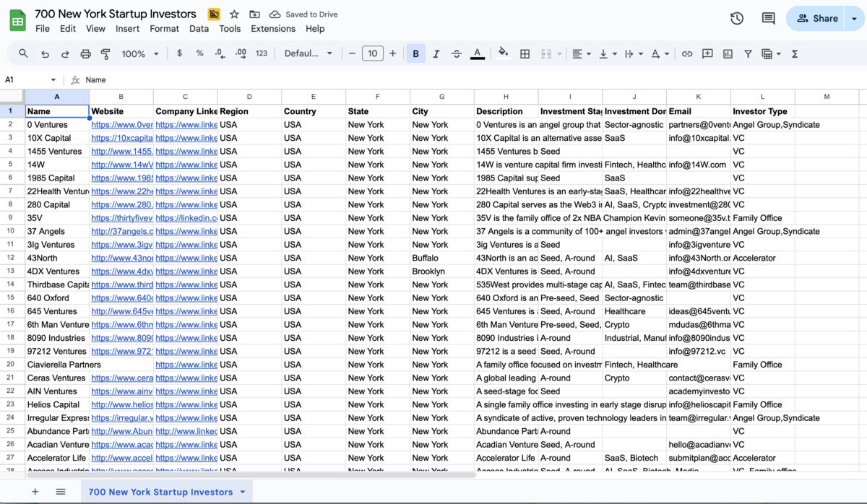This screenshot has width=867, height=504.
Task: Open version history clock icon
Action: pos(737,19)
